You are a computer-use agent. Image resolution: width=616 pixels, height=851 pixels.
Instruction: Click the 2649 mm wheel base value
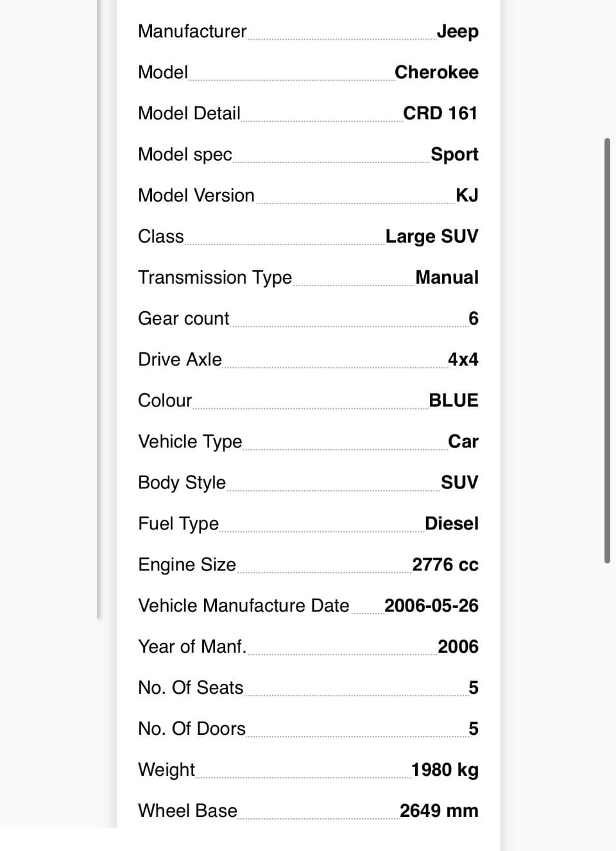(x=439, y=811)
